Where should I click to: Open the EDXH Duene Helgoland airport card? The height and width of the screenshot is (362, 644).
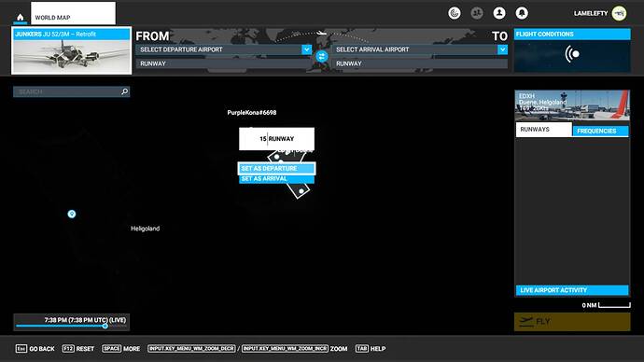(572, 105)
